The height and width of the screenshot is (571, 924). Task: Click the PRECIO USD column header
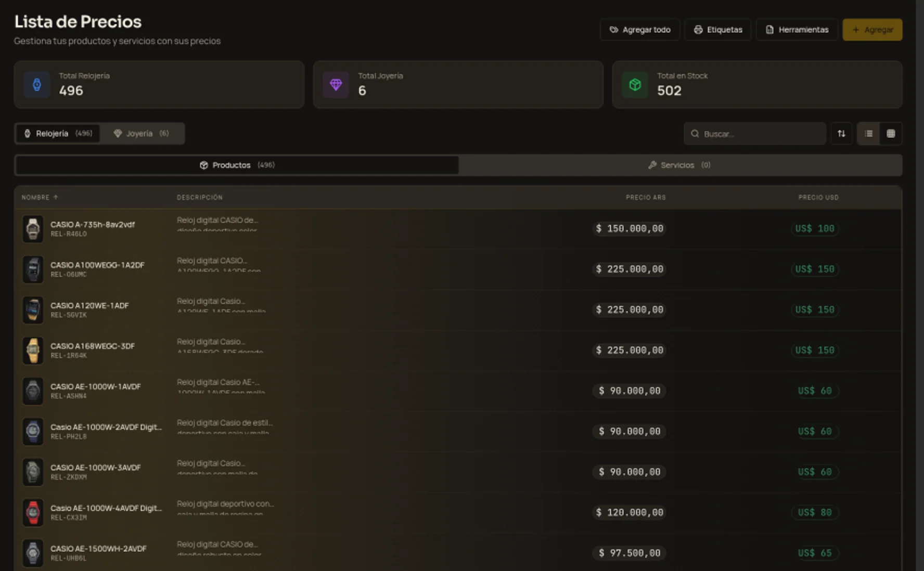(x=818, y=198)
